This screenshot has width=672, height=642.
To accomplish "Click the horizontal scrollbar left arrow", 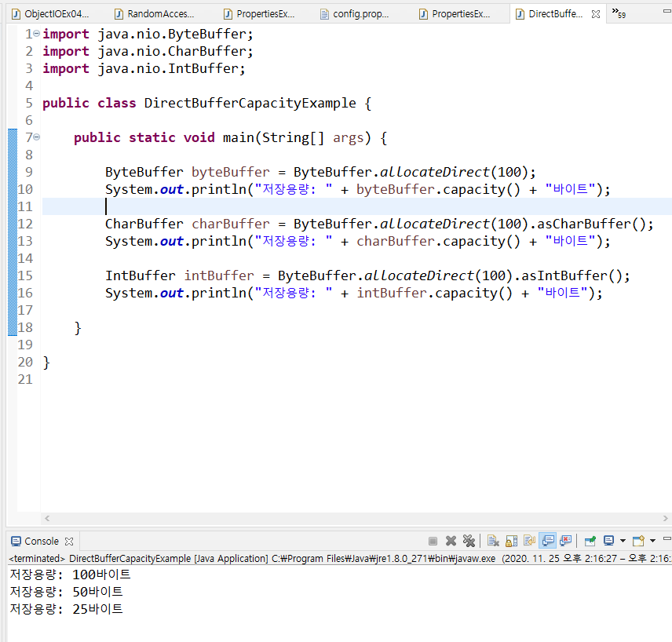I will [47, 519].
